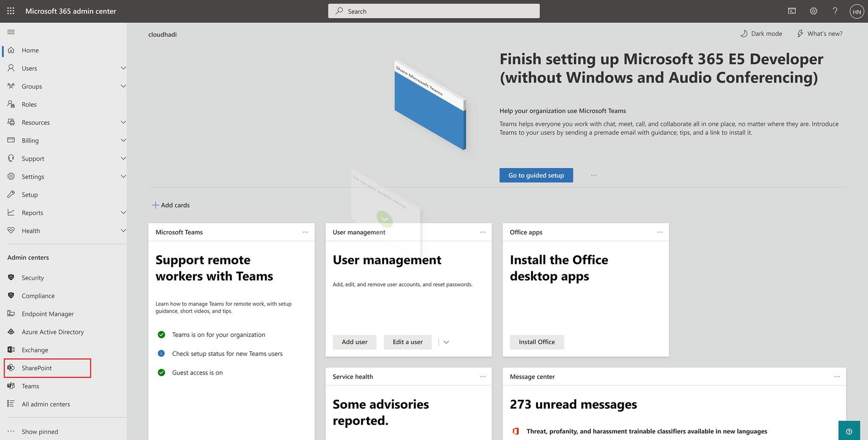868x440 pixels.
Task: Click the Roles icon in sidebar
Action: (11, 104)
